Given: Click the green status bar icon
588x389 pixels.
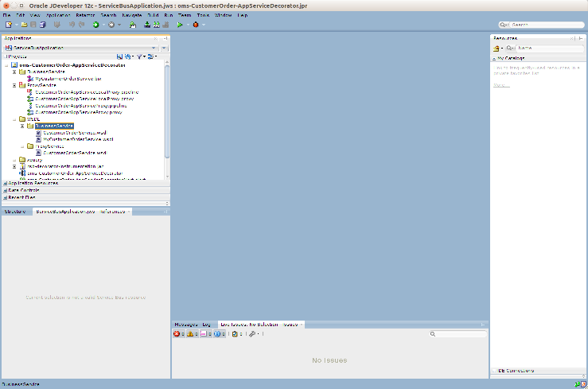Looking at the screenshot, I should tap(577, 384).
